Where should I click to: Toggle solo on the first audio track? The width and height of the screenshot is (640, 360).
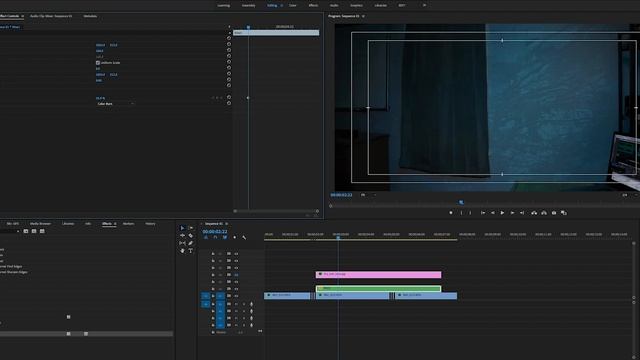click(x=244, y=304)
